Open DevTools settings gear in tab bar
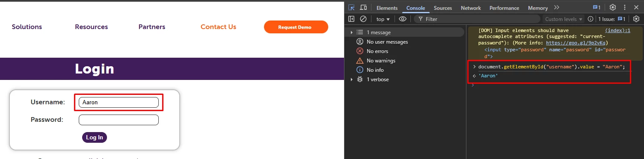 point(612,8)
